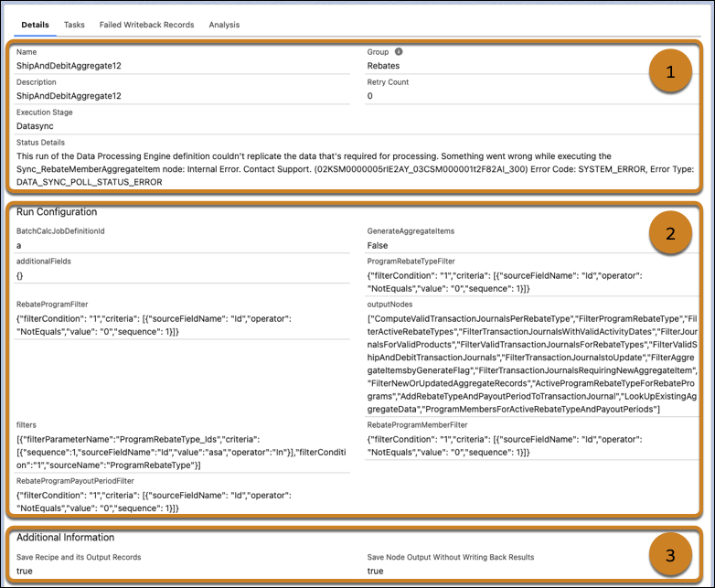Switch to the Analysis tab
715x588 pixels.
tap(224, 25)
